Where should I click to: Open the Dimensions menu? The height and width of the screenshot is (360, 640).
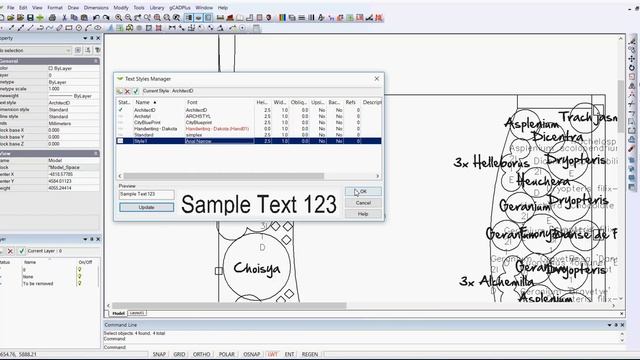tap(96, 7)
